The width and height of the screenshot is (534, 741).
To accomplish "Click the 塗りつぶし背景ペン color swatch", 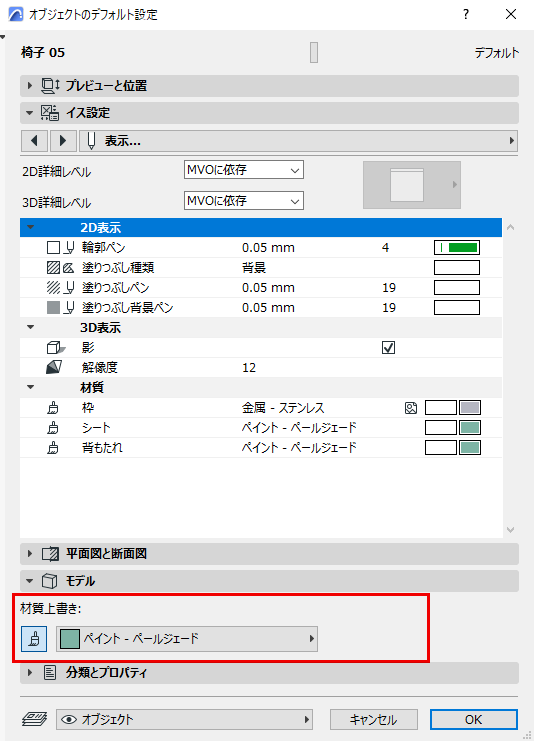I will (457, 308).
